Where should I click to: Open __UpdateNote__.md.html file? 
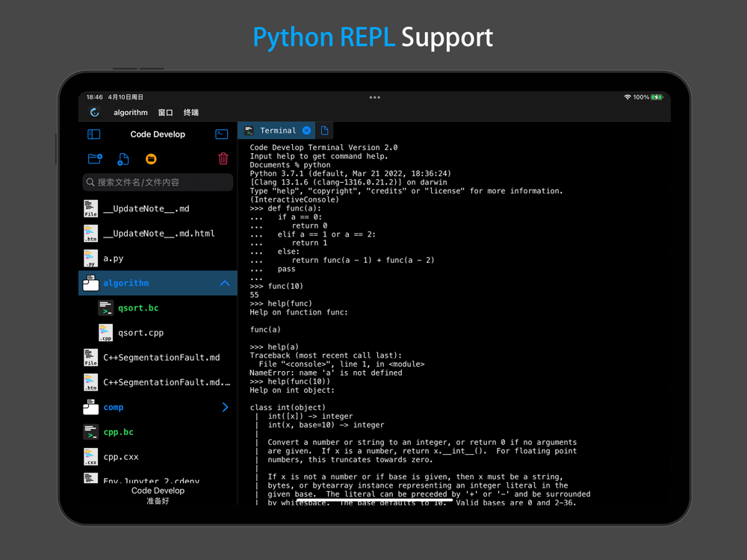(x=158, y=233)
